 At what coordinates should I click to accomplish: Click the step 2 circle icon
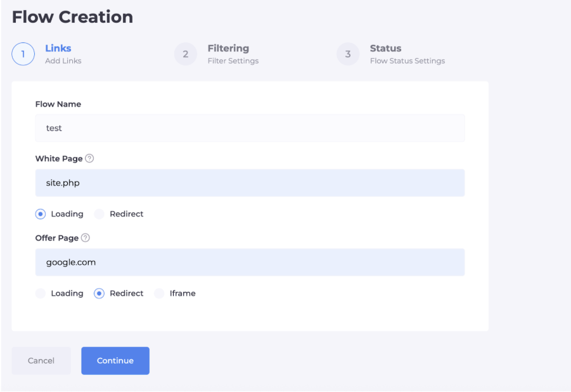click(186, 54)
